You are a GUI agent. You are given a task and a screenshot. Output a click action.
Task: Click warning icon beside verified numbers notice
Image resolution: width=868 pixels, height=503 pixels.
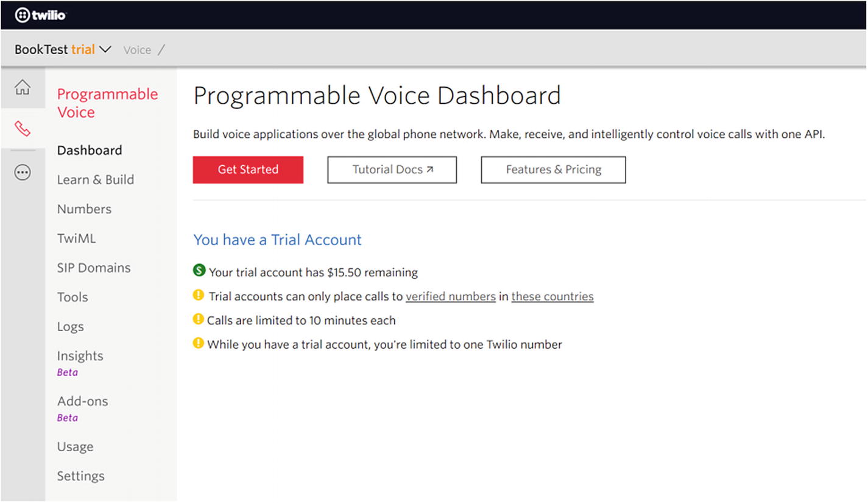[x=199, y=295]
